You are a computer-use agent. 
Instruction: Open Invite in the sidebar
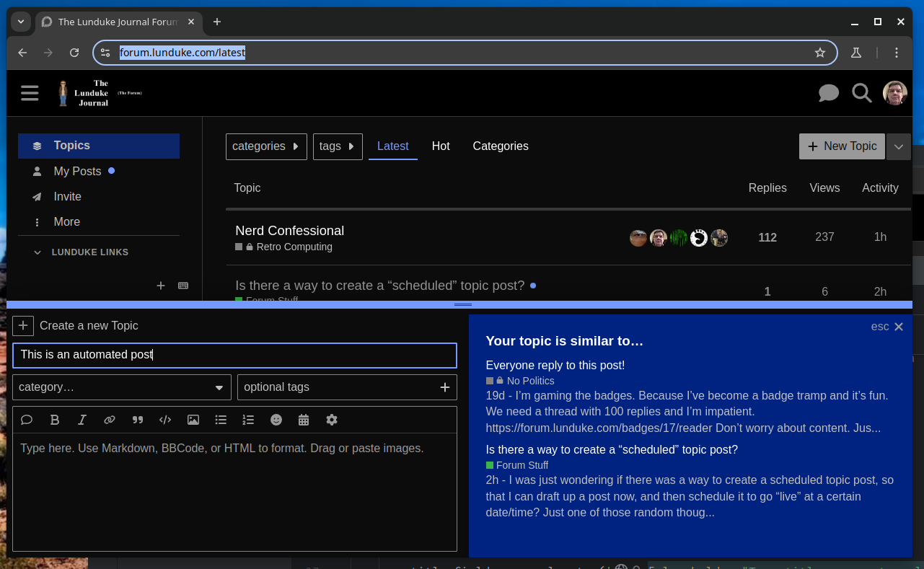[x=67, y=197]
